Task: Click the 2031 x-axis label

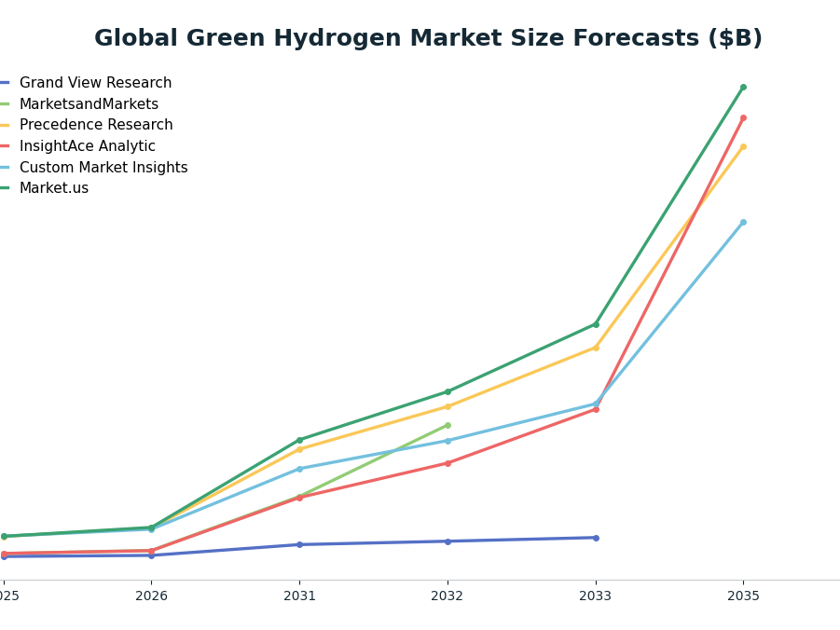Action: 299,596
